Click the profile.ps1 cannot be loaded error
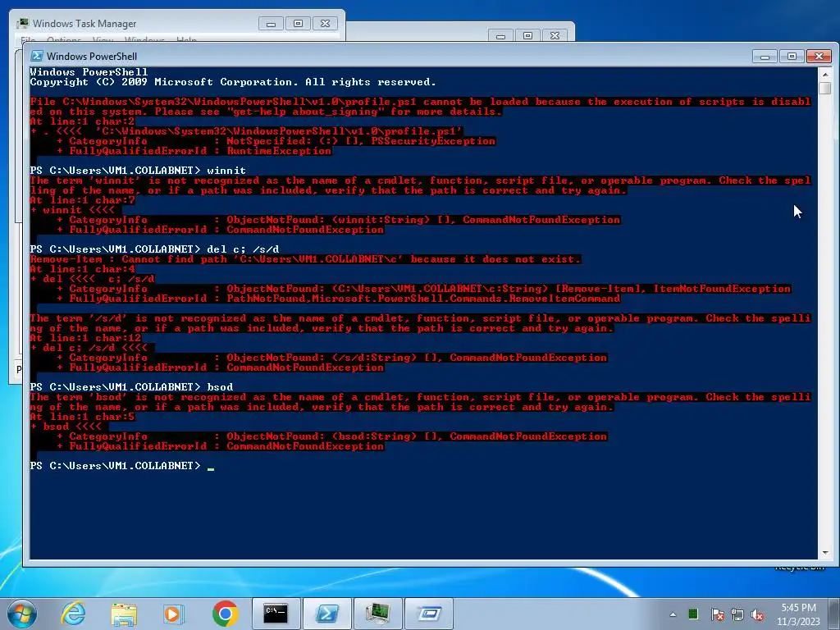Image resolution: width=840 pixels, height=630 pixels. point(421,107)
